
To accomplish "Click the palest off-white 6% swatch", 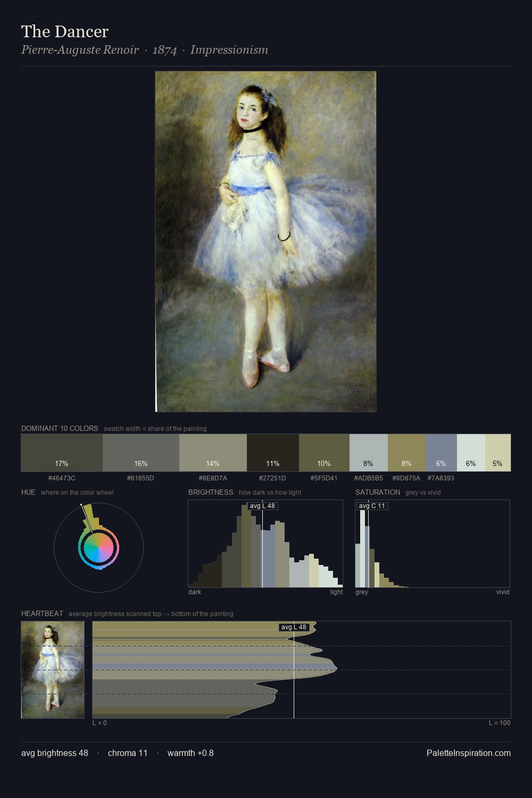I will [x=471, y=453].
